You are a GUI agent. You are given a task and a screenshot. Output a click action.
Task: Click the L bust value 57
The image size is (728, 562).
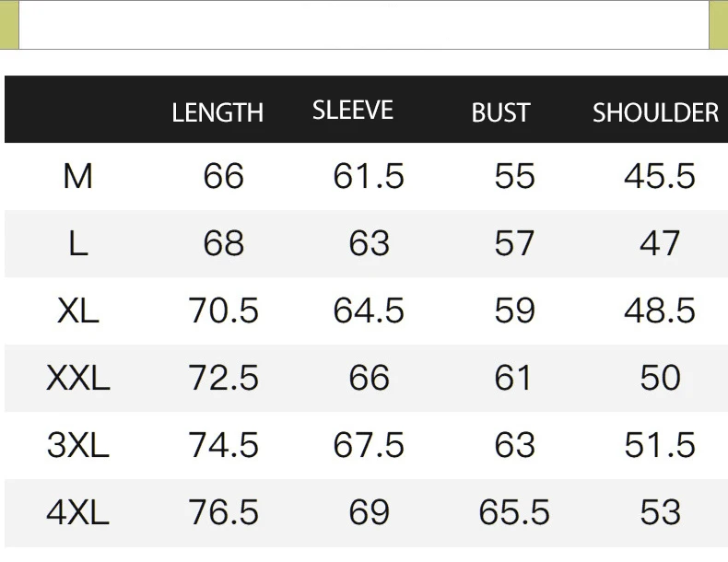tap(514, 243)
